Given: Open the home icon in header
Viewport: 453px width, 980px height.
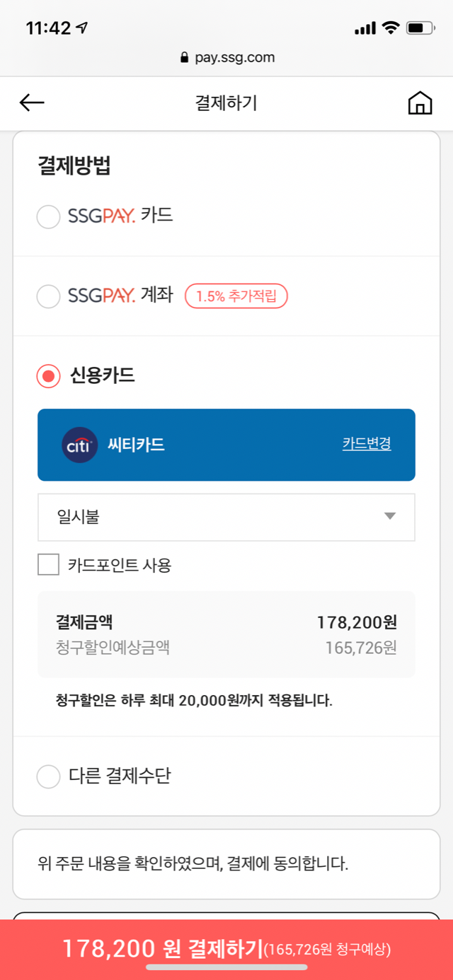Looking at the screenshot, I should (x=420, y=103).
